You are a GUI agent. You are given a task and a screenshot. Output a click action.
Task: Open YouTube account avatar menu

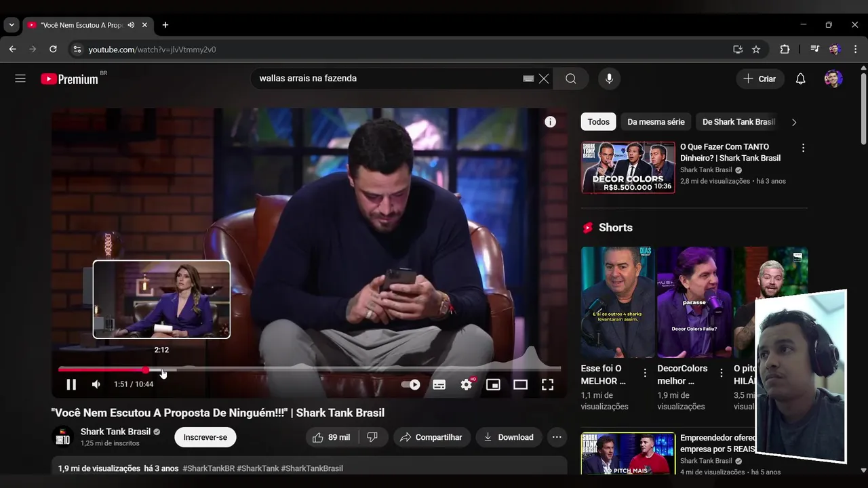[833, 79]
